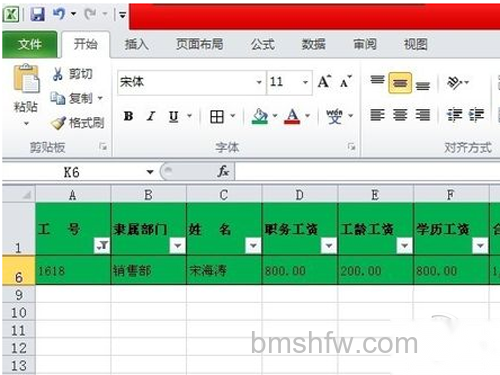
Task: Decrease indent icon
Action: click(x=455, y=115)
